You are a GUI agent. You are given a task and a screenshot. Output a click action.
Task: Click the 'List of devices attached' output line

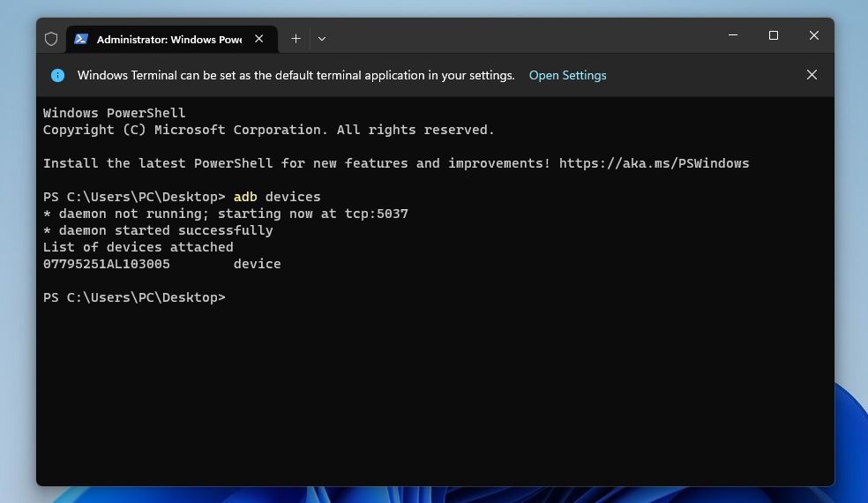point(138,247)
